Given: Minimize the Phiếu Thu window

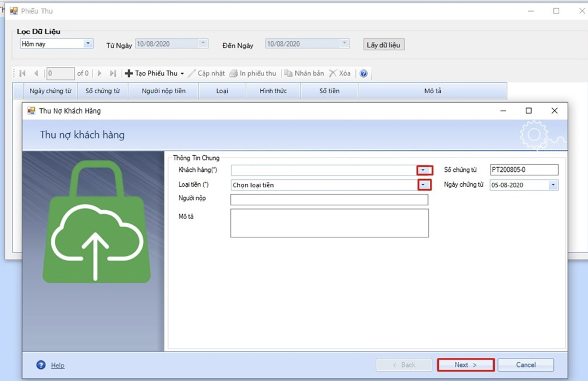Looking at the screenshot, I should 531,11.
